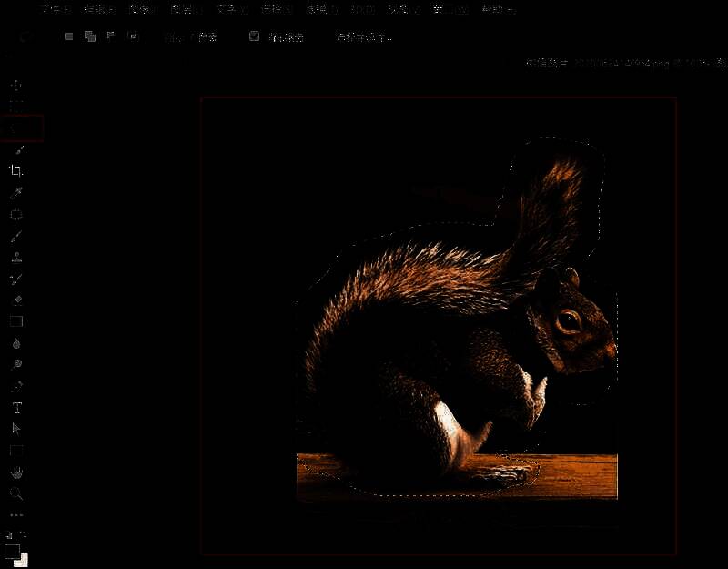Enable Subtract from selection mode

110,36
